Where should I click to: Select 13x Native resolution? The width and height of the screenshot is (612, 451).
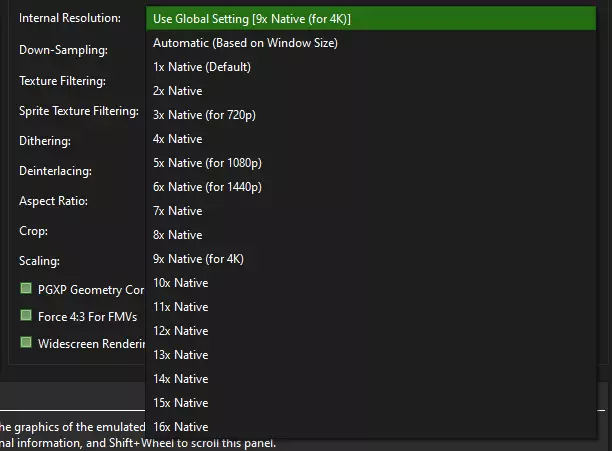[x=371, y=355]
